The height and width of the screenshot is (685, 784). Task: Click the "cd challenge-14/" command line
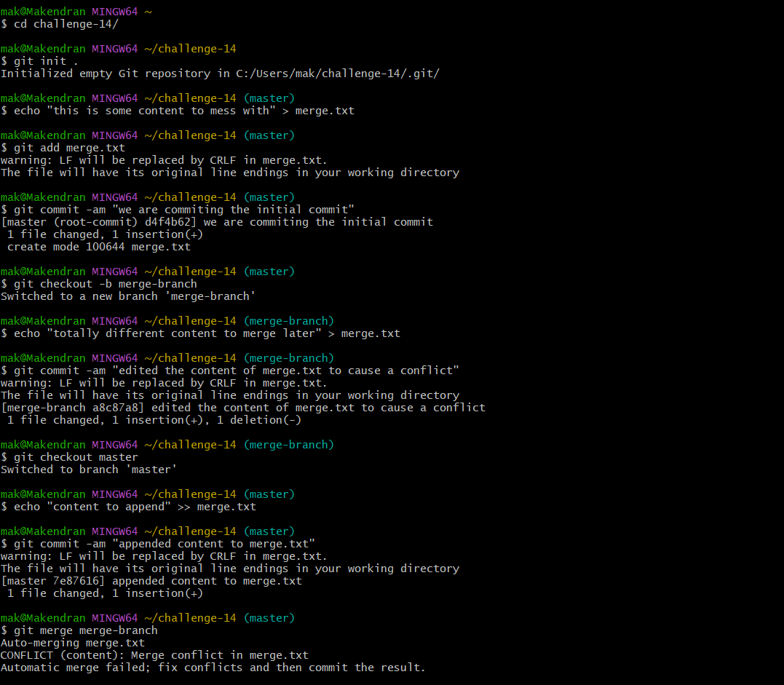point(60,24)
